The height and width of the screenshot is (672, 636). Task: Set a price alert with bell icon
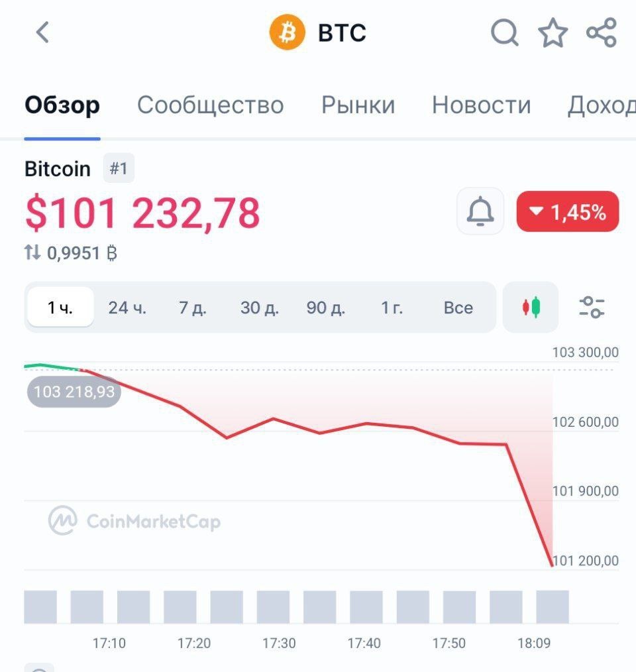[480, 211]
